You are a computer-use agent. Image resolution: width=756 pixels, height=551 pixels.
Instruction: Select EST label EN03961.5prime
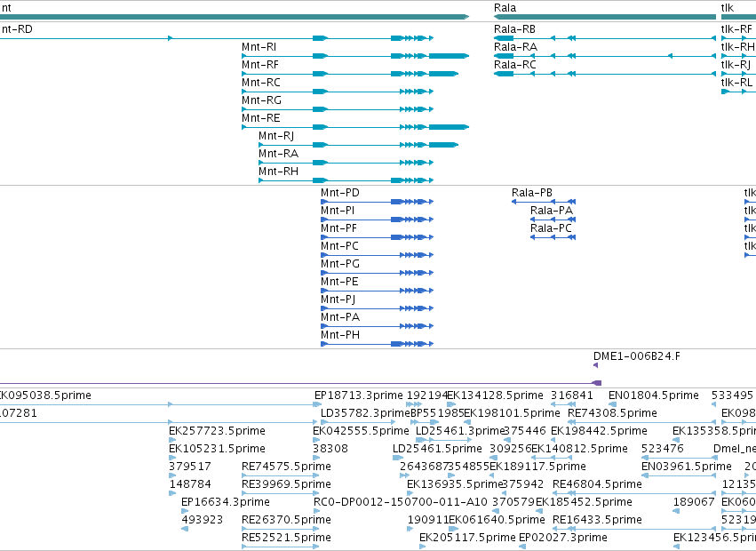click(x=687, y=467)
